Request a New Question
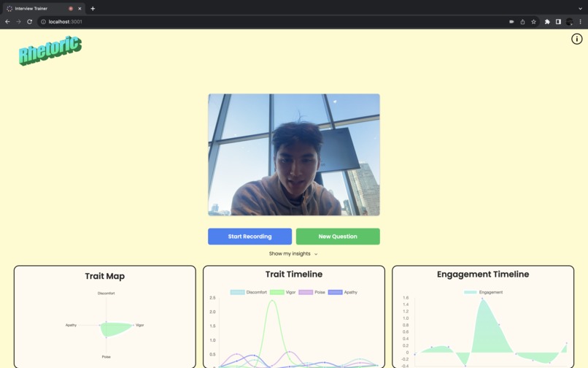Screen dimensions: 588x368 tap(338, 237)
